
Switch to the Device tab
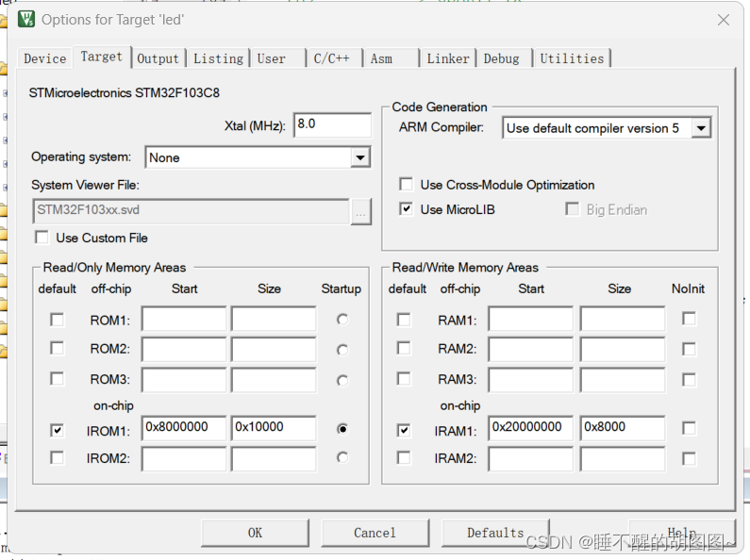pyautogui.click(x=45, y=58)
